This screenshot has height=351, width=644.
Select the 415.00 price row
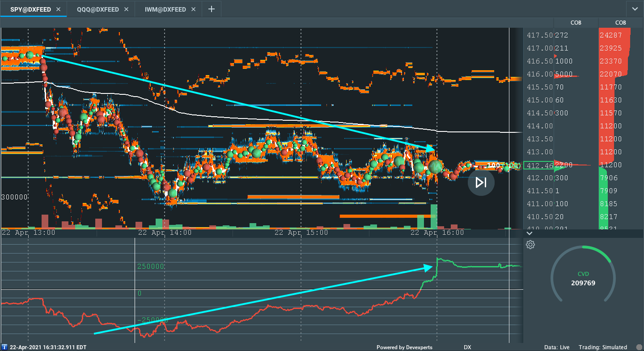540,100
